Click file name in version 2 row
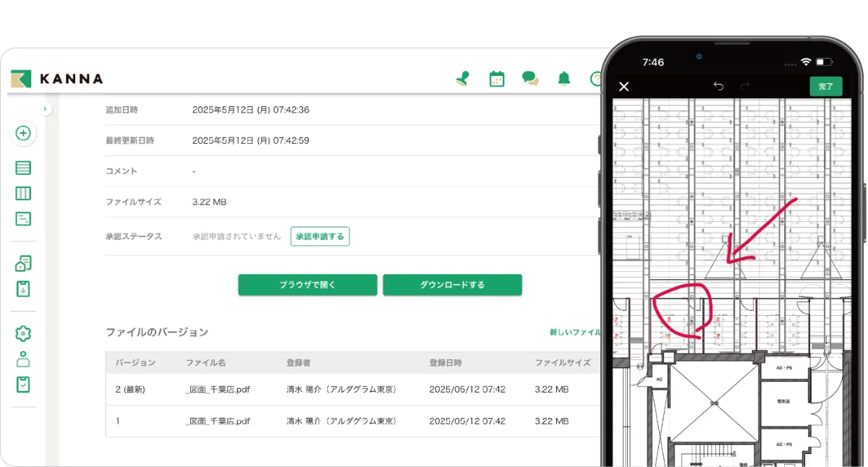The height and width of the screenshot is (467, 868). pyautogui.click(x=218, y=389)
